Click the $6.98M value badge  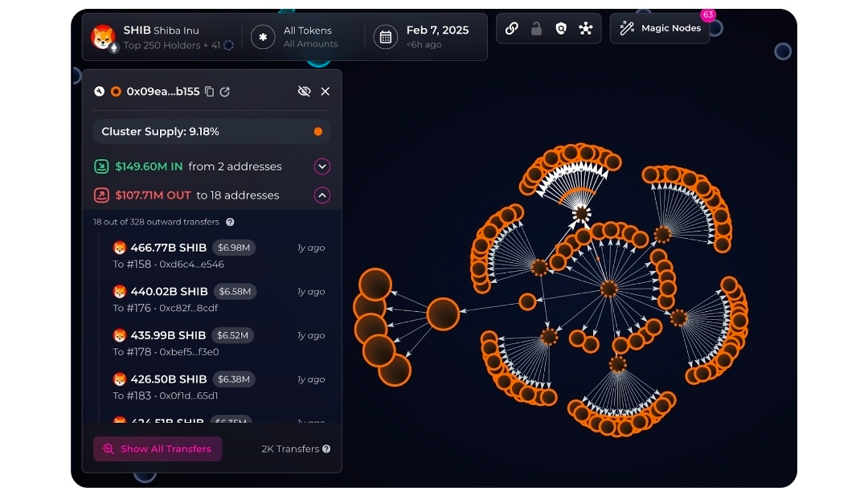pos(234,248)
